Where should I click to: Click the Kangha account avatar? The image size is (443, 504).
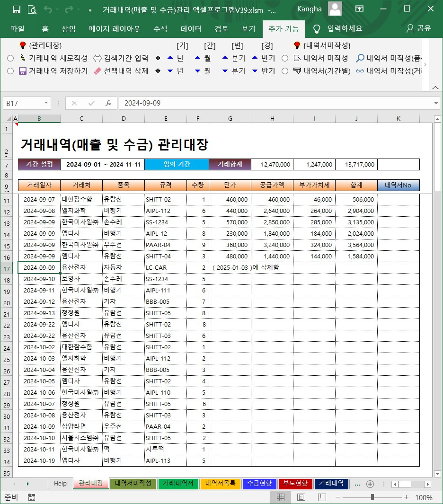[335, 9]
